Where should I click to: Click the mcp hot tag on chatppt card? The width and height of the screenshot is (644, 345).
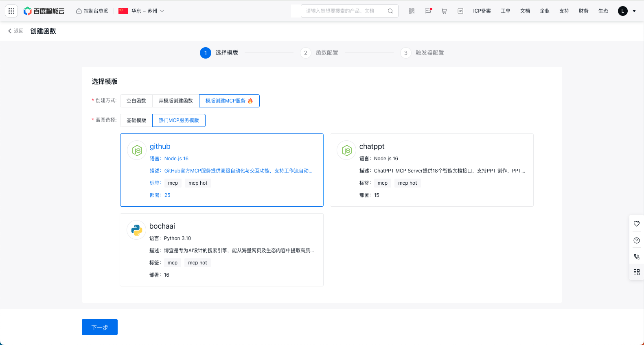(x=407, y=183)
